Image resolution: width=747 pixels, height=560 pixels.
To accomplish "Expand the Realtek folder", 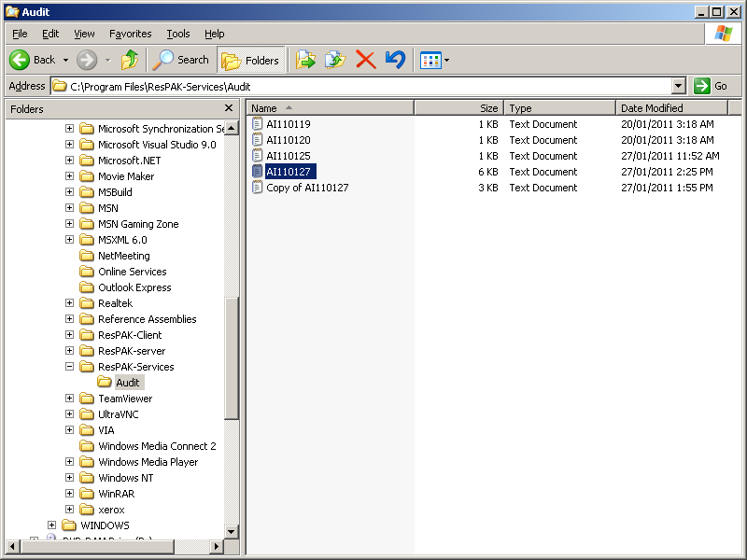I will (x=69, y=302).
